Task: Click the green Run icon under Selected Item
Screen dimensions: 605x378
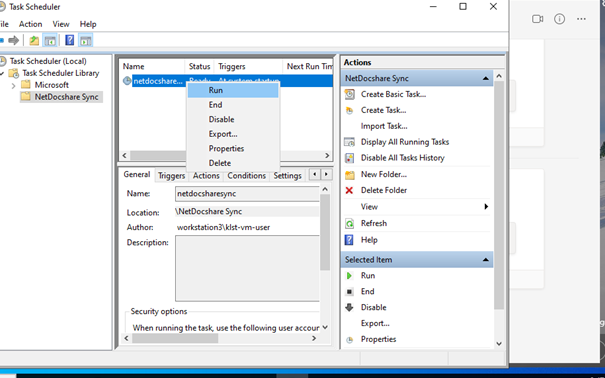Action: [349, 276]
